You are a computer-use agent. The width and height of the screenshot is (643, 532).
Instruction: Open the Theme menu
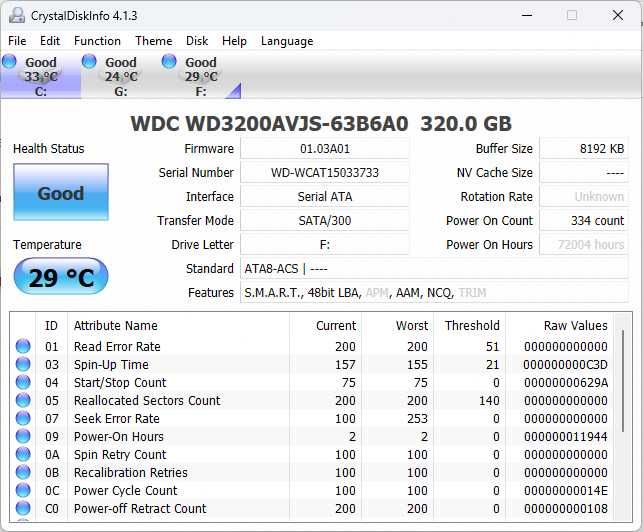click(x=154, y=41)
